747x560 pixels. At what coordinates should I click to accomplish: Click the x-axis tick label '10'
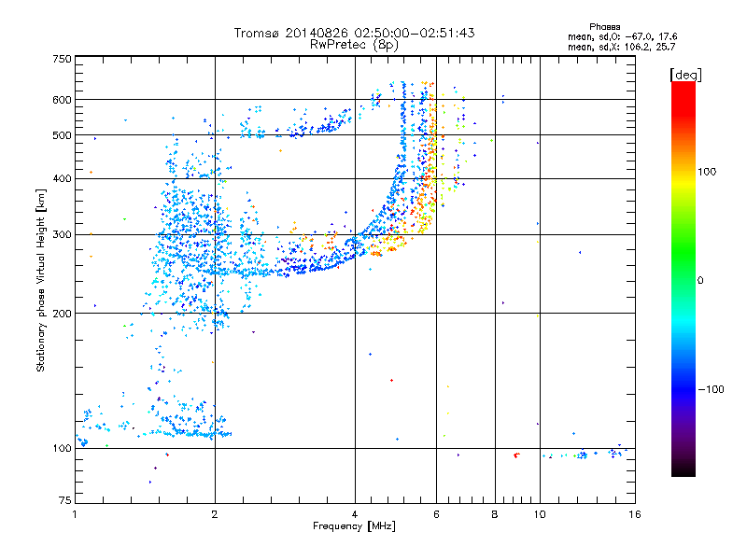(540, 514)
